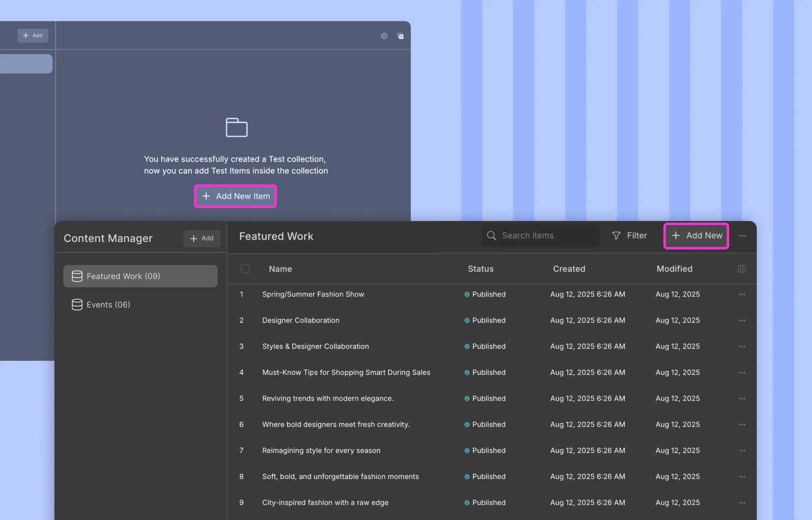Open Designer Collaboration item
The height and width of the screenshot is (520, 812).
[x=301, y=320]
